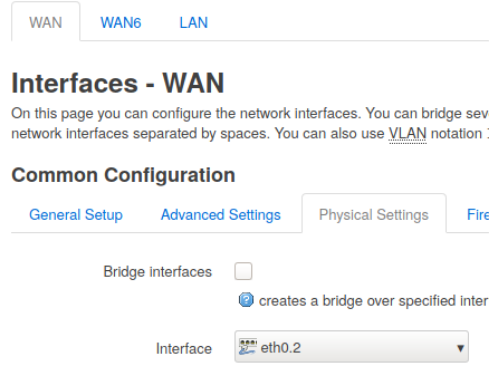Select the WAN tab at top

point(46,23)
